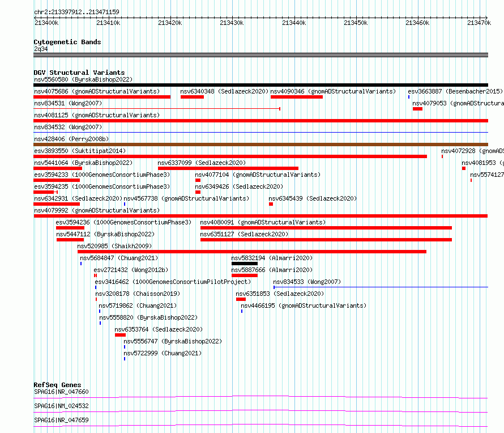Select the nsv5441064 (ByrskaBishop2022) label
The image size is (504, 433).
click(x=83, y=163)
